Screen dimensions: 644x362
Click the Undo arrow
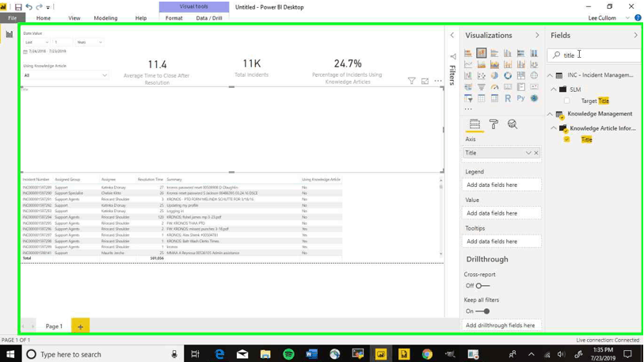tap(29, 7)
